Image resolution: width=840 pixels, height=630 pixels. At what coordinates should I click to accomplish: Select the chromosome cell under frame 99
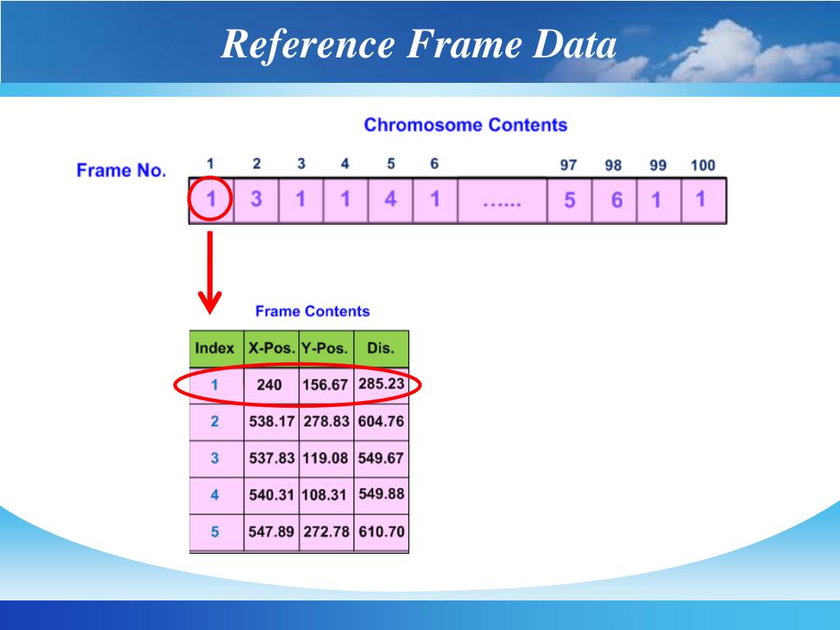[x=659, y=200]
